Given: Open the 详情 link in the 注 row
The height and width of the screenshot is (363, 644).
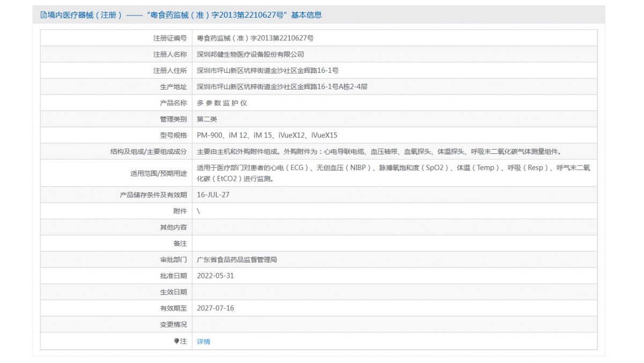Looking at the screenshot, I should click(x=203, y=342).
